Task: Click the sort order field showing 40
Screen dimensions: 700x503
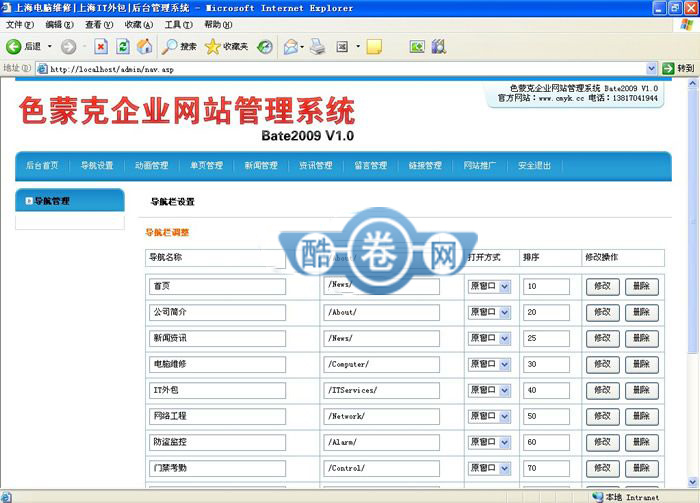Action: pos(546,391)
